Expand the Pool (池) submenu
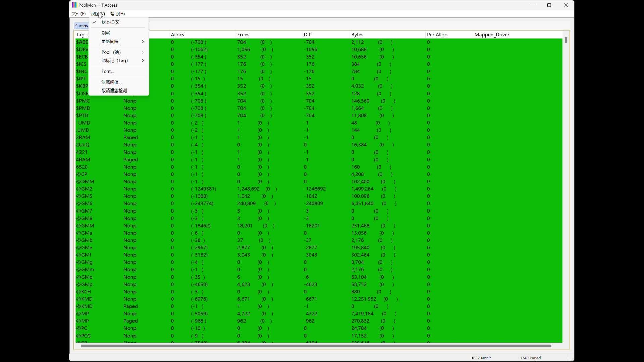The height and width of the screenshot is (362, 644). click(119, 52)
